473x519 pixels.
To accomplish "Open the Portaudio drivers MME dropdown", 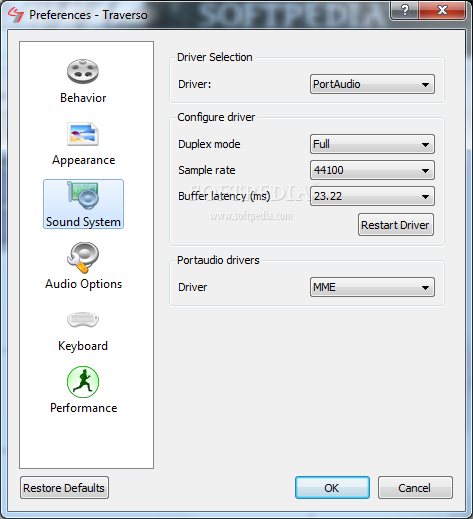I will [x=372, y=287].
